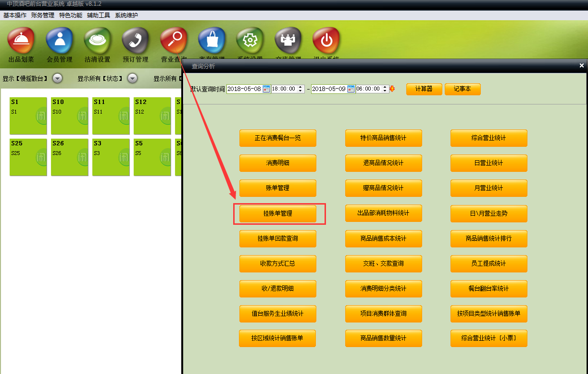Screen dimensions: 588x374
Task: Open the 账务管理 menu
Action: pyautogui.click(x=43, y=15)
